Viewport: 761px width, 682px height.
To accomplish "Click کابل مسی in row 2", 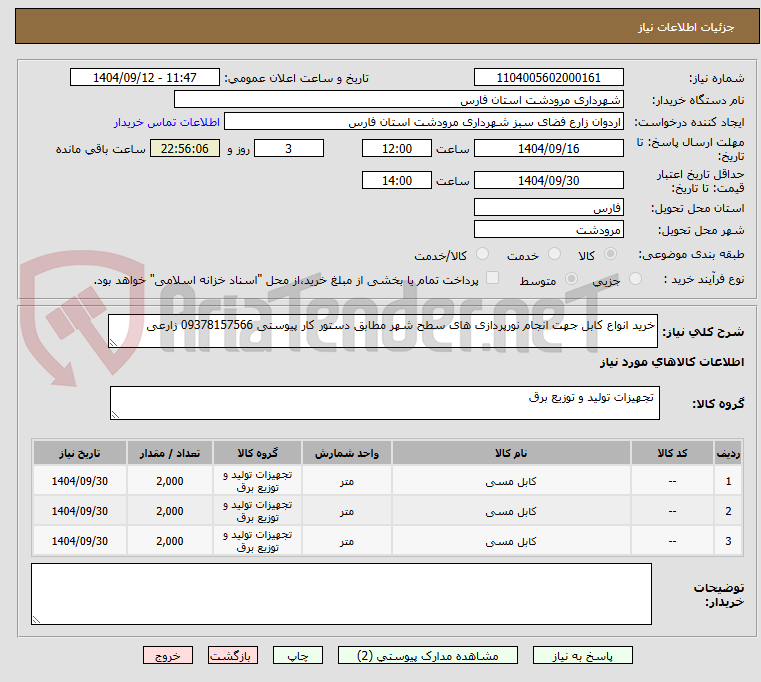I will [x=511, y=511].
